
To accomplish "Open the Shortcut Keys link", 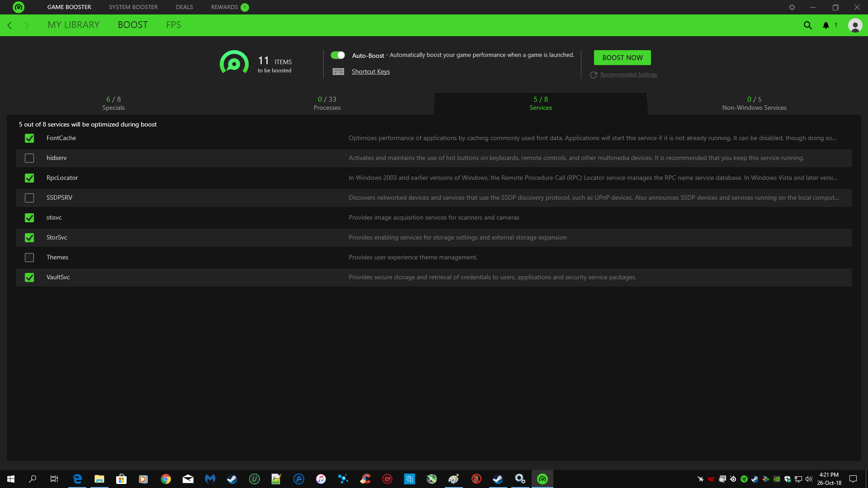I will pos(371,71).
